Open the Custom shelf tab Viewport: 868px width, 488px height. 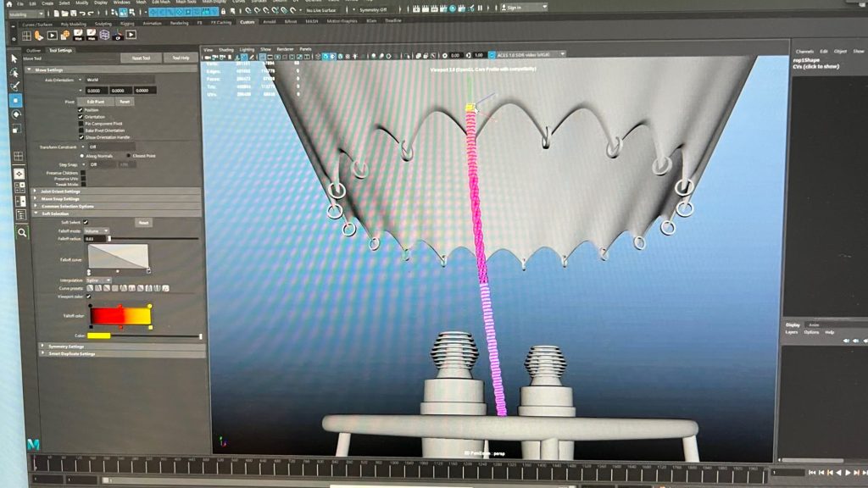247,22
